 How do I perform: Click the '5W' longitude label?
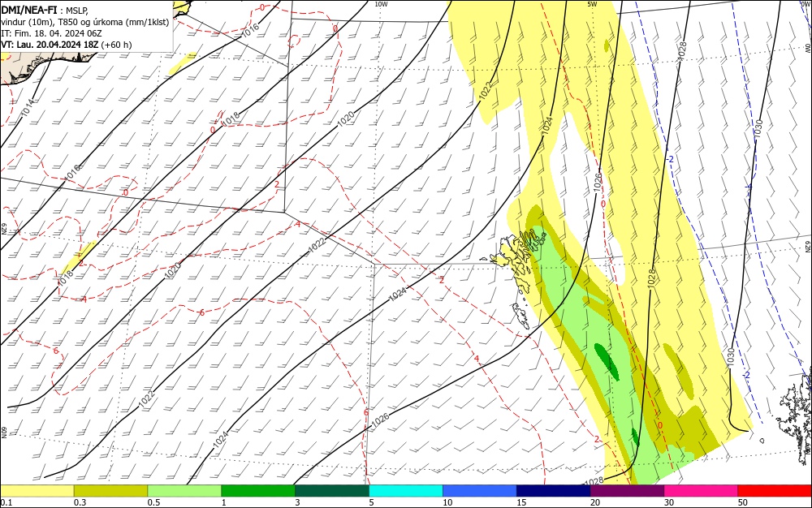coord(592,4)
